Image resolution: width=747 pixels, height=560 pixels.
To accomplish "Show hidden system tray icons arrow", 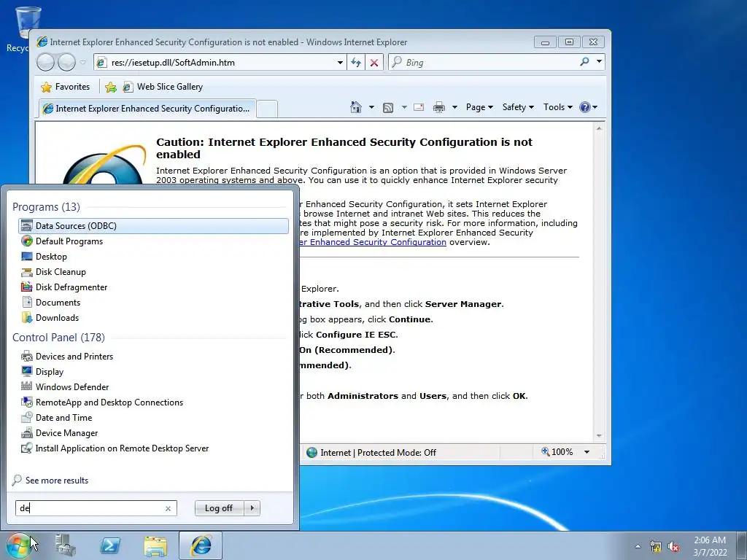I will (x=638, y=546).
